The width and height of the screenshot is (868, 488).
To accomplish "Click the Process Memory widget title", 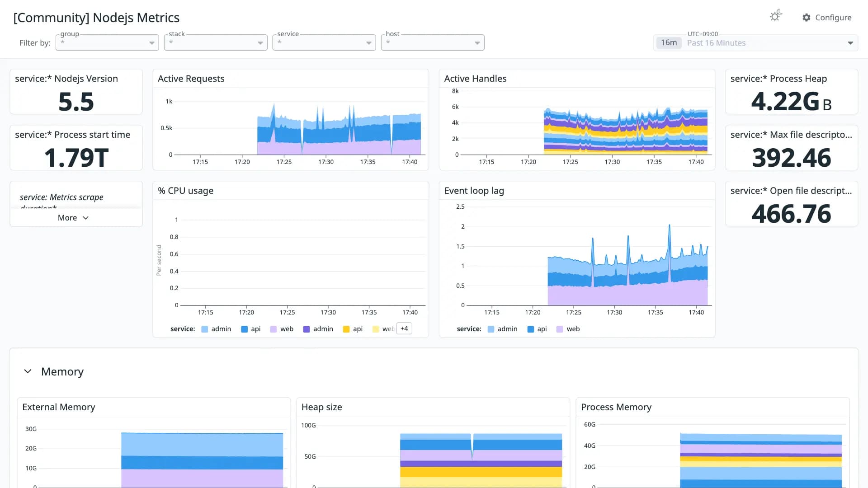I will 616,407.
